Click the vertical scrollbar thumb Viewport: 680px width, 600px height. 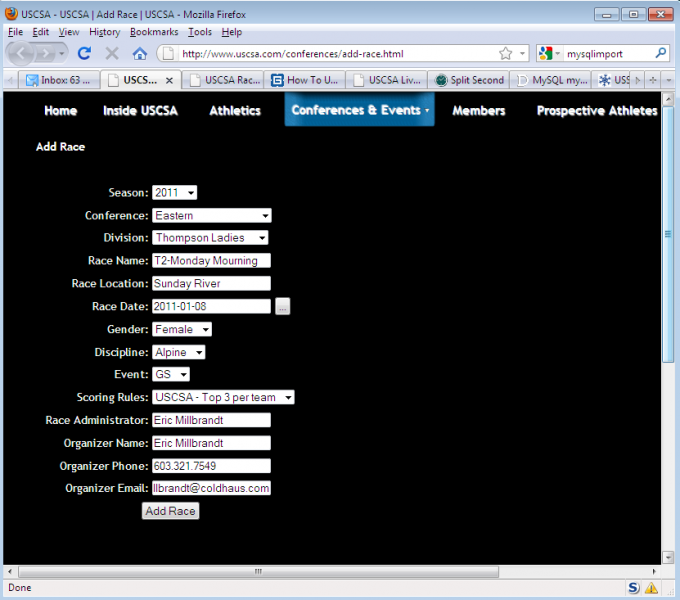pos(668,234)
